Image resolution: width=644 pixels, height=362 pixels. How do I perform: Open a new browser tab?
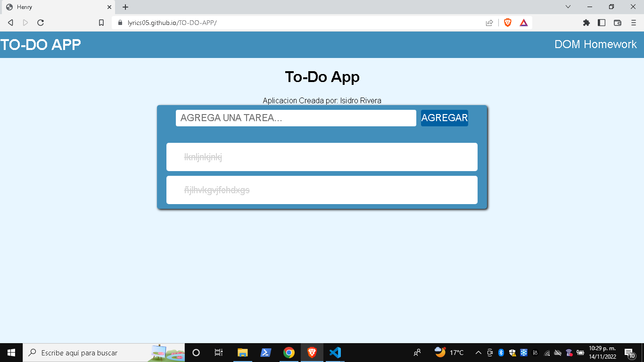pyautogui.click(x=124, y=7)
